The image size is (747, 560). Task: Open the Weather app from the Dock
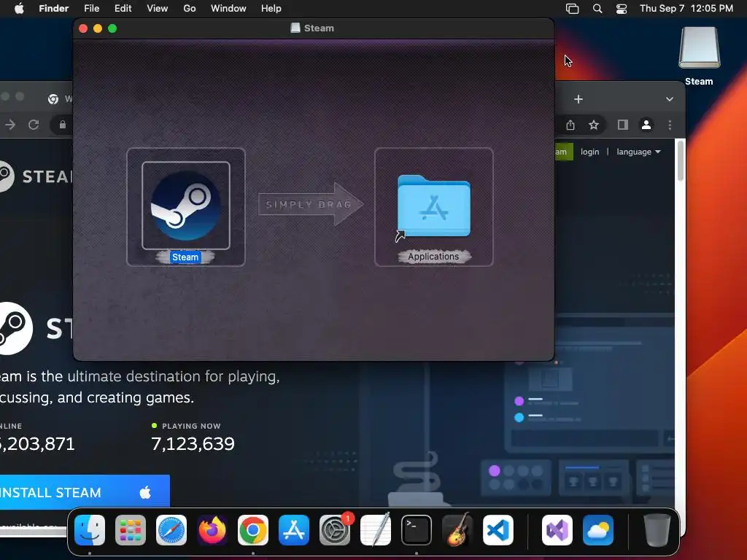pos(598,530)
